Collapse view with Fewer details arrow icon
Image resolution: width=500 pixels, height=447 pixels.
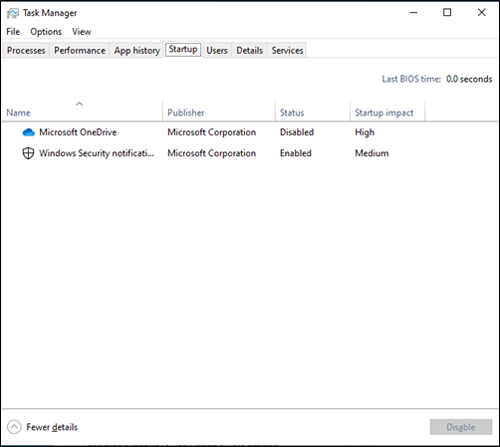[x=14, y=427]
